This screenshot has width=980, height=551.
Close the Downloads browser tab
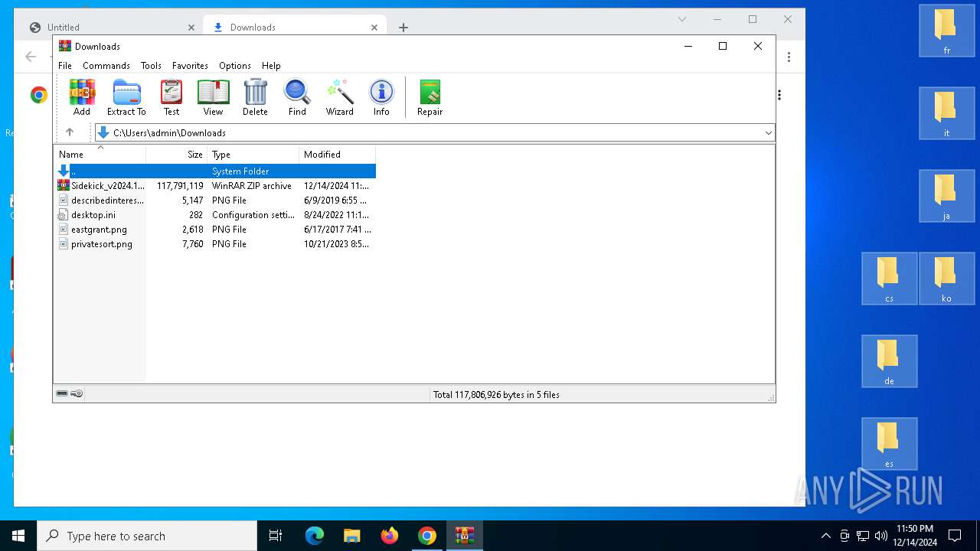(x=374, y=28)
